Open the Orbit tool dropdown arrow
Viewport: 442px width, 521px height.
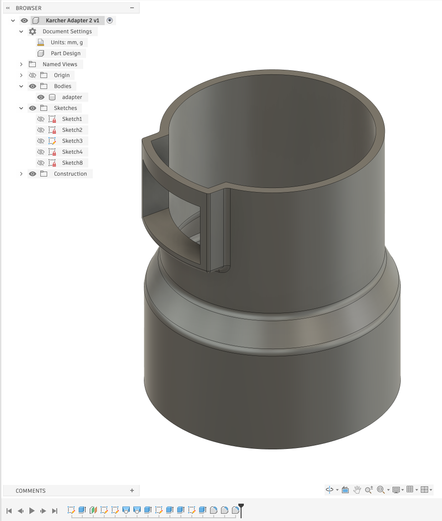pyautogui.click(x=337, y=490)
